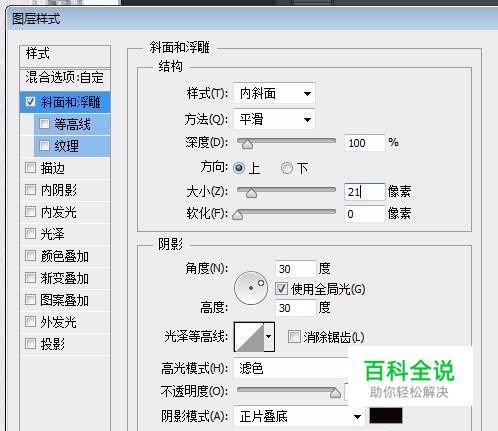Select 混合选项:自定 in the left list
The height and width of the screenshot is (431, 498).
click(x=65, y=78)
